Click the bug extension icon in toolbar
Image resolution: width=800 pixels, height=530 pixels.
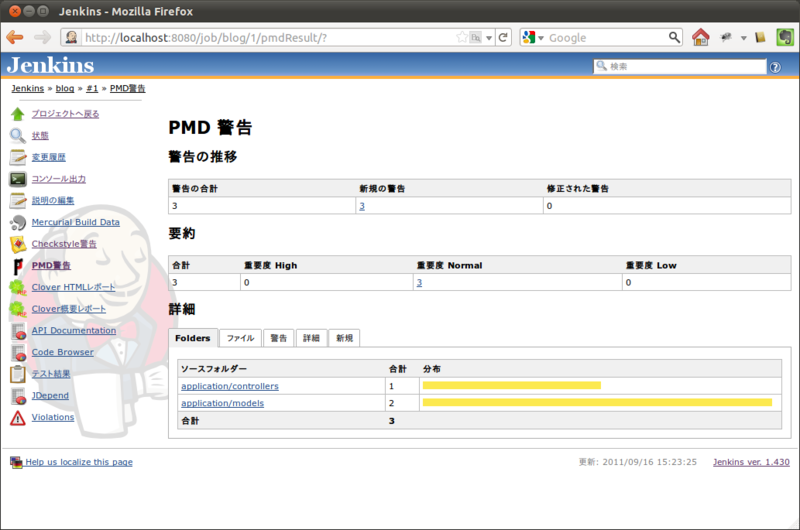click(726, 37)
